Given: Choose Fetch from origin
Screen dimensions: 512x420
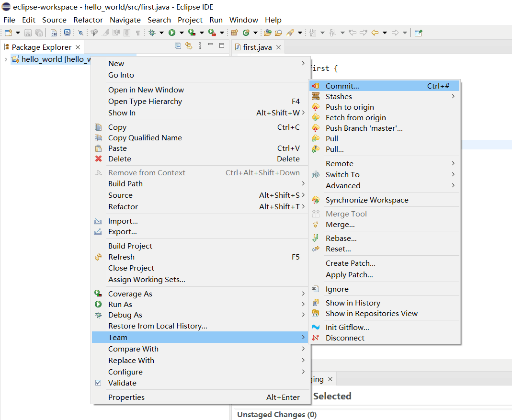Looking at the screenshot, I should (x=384, y=118).
